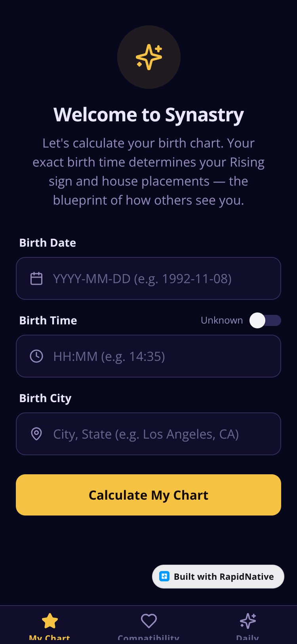Screen dimensions: 297x644
Task: Click the Unknown label beside the switch
Action: point(222,320)
